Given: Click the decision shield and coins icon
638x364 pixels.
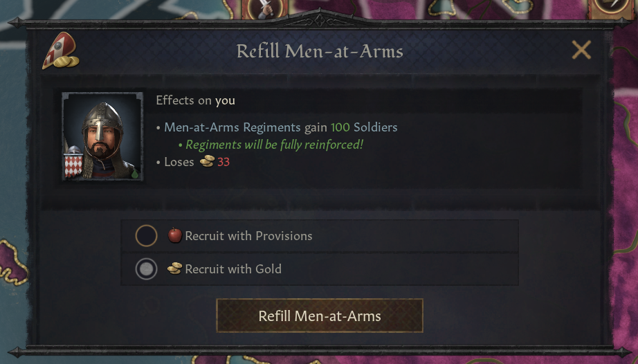Looking at the screenshot, I should [60, 53].
